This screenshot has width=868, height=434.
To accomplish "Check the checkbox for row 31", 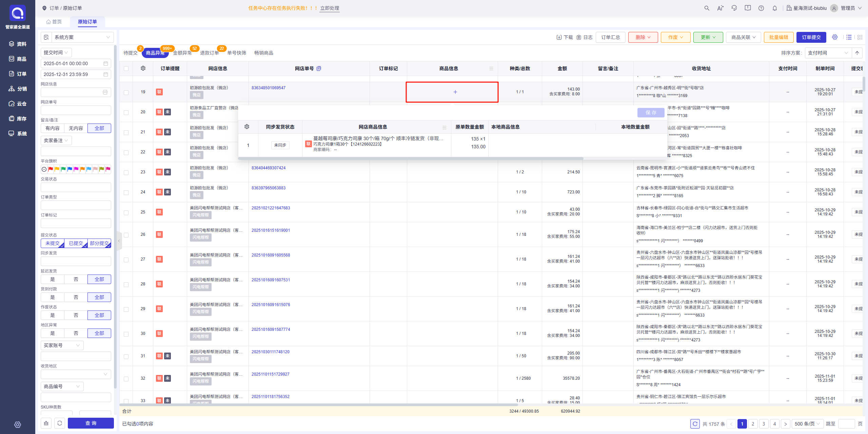I will click(126, 356).
